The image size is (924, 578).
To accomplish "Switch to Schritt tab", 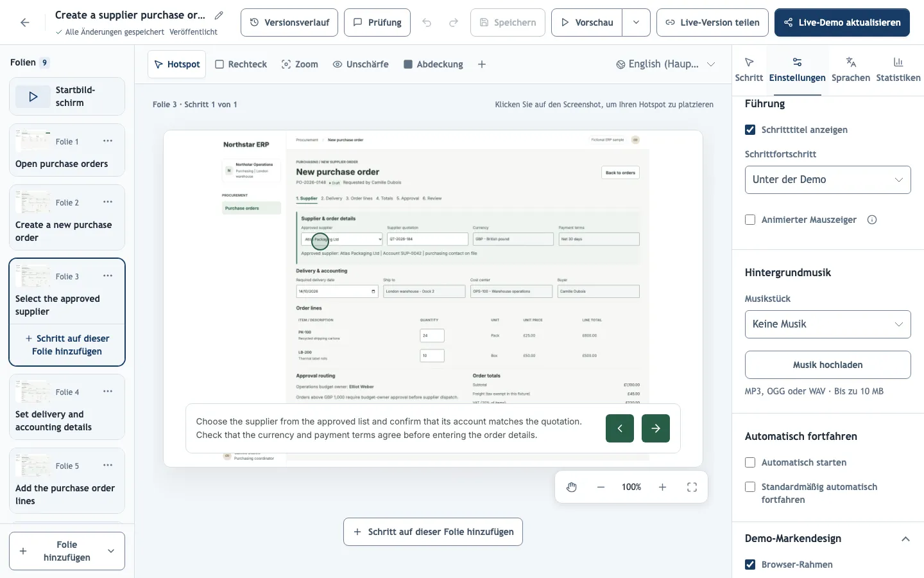I will click(749, 70).
